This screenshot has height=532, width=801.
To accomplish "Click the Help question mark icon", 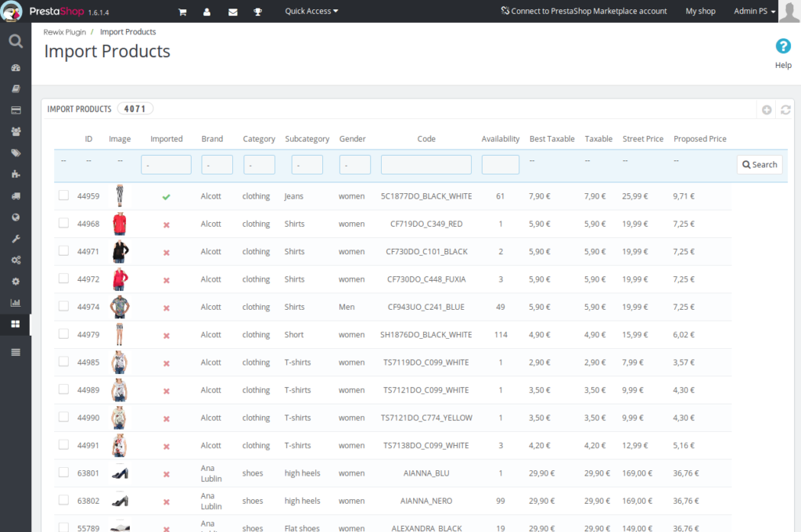I will pyautogui.click(x=783, y=46).
